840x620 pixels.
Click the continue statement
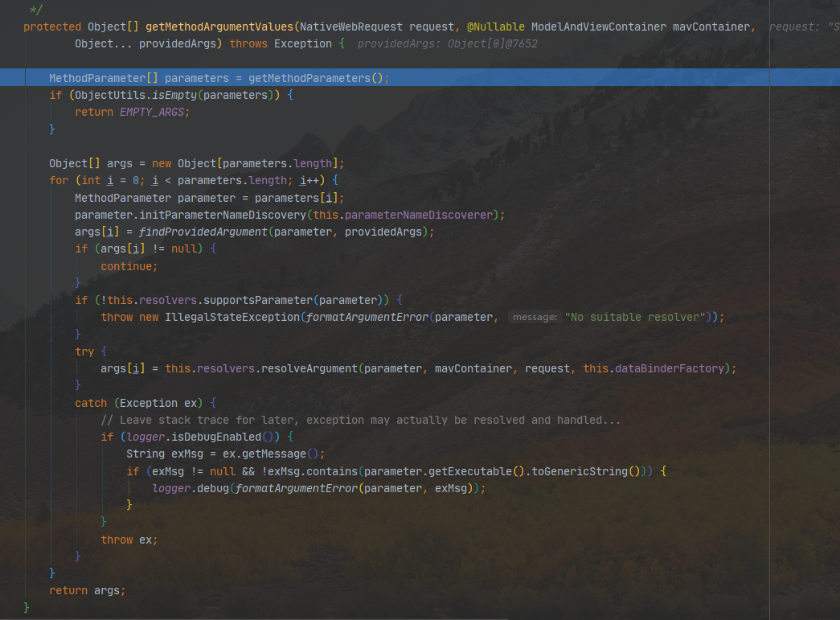[x=129, y=266]
